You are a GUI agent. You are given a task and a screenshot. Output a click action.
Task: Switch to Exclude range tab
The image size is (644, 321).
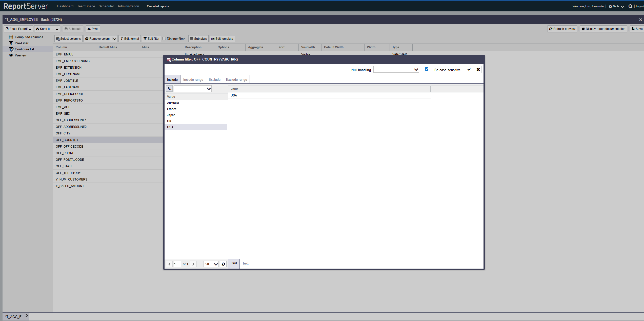pos(236,79)
